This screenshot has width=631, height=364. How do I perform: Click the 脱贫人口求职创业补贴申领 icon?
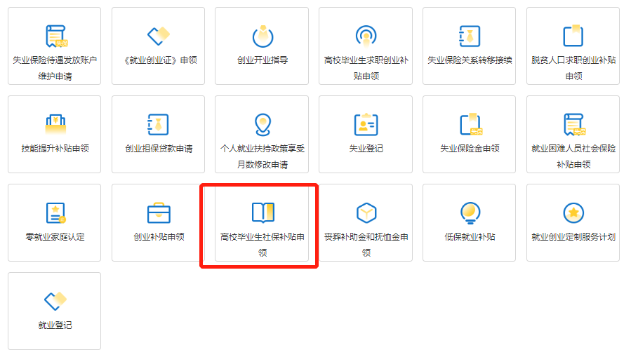pyautogui.click(x=573, y=35)
